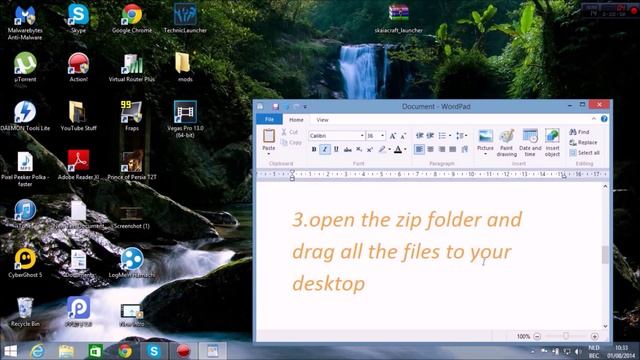Image resolution: width=640 pixels, height=360 pixels.
Task: Collapse the ribbon with the chevron
Action: click(594, 119)
